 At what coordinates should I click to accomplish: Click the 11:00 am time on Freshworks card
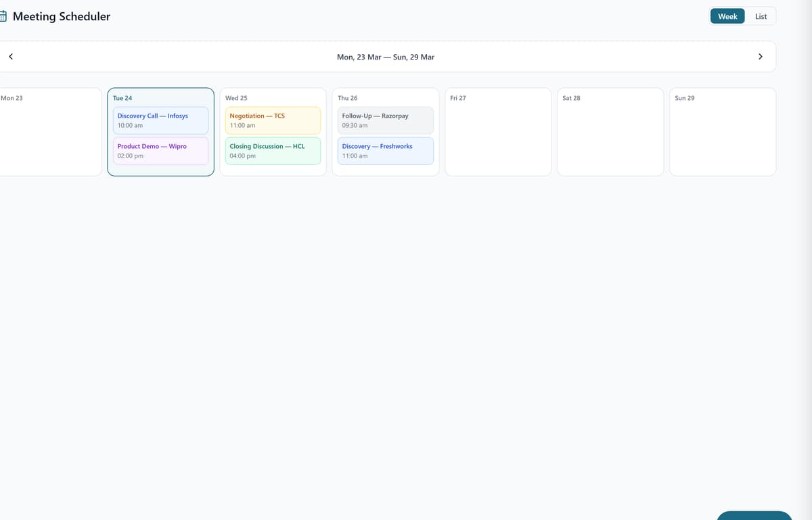355,156
